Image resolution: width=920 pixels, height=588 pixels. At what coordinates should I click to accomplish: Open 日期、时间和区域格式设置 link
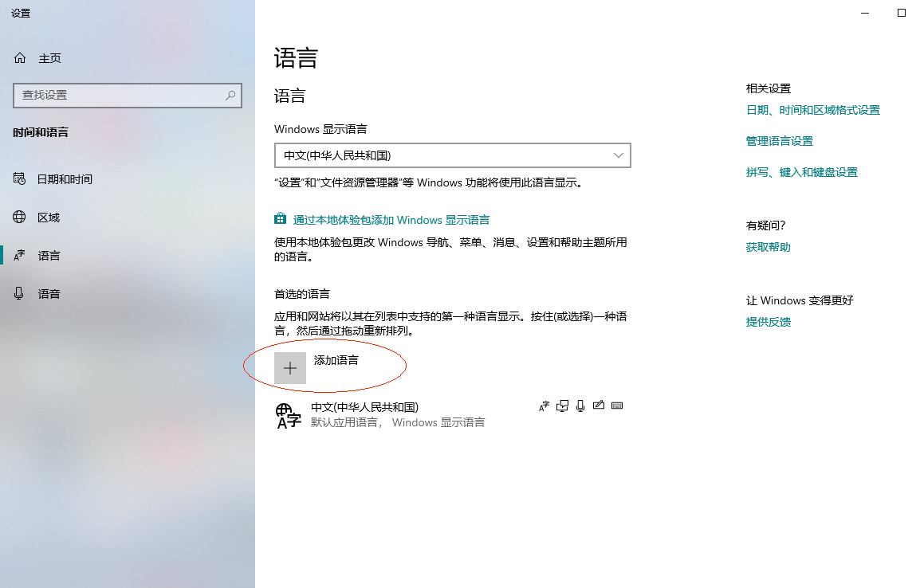pyautogui.click(x=813, y=110)
